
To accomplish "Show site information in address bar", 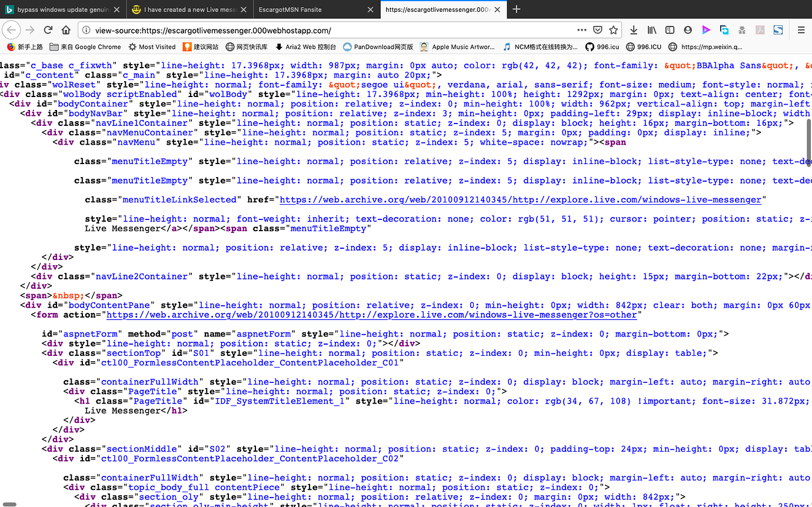I will (x=86, y=30).
